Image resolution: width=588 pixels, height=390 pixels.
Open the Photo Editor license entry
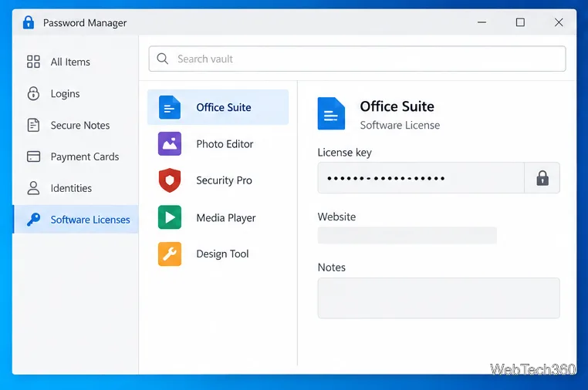[x=218, y=143]
